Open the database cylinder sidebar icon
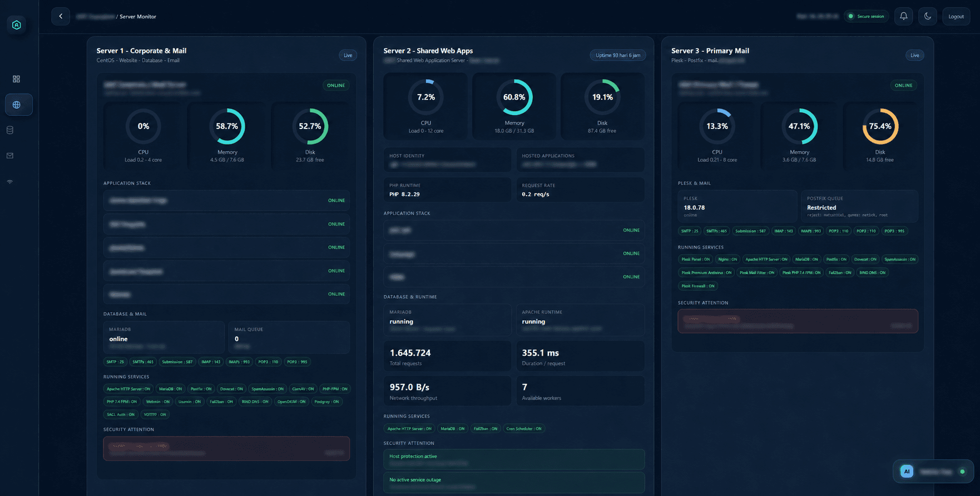The width and height of the screenshot is (980, 496). point(10,130)
